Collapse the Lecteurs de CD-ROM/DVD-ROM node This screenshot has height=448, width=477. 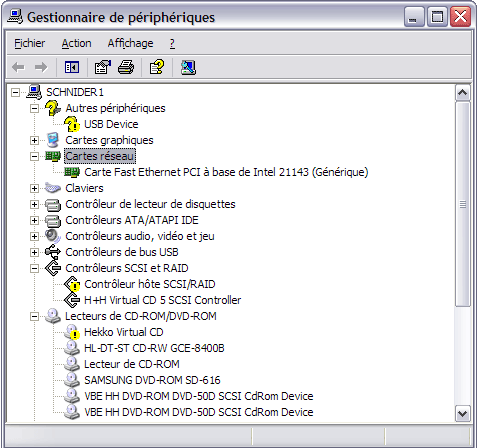pos(34,316)
